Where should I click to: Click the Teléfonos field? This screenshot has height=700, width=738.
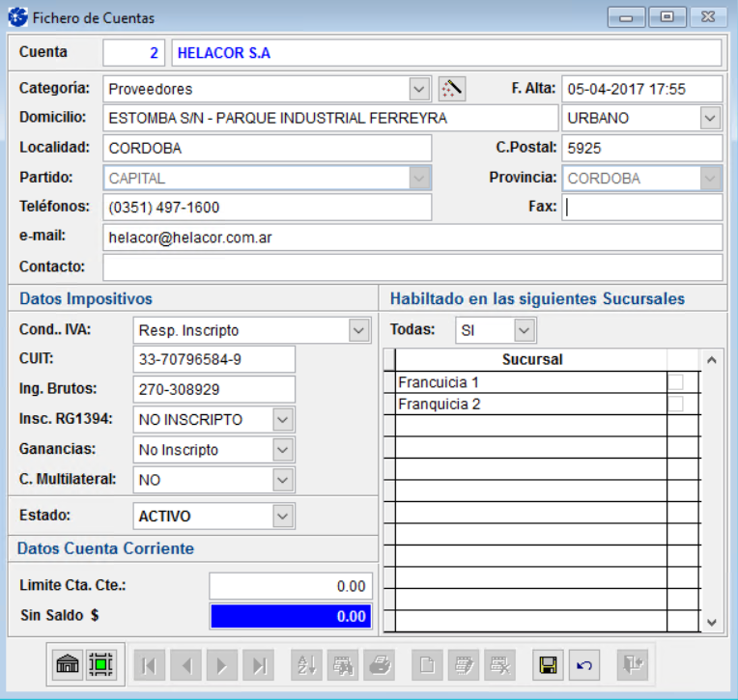268,208
